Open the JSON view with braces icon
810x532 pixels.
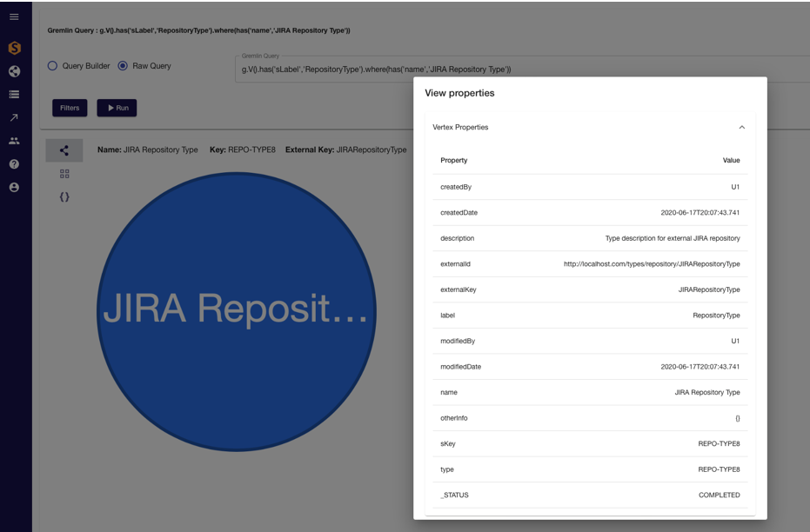pos(63,196)
